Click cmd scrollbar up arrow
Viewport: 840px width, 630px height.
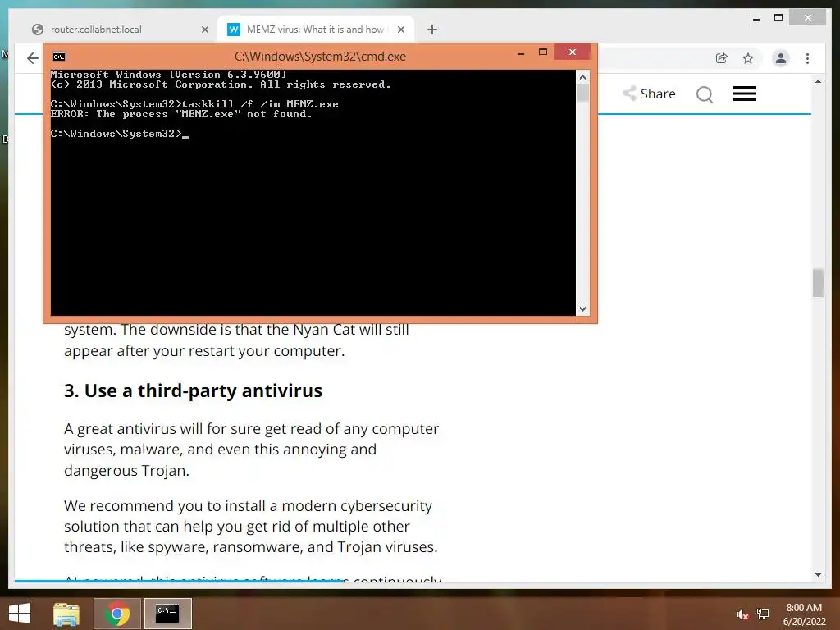[x=583, y=77]
